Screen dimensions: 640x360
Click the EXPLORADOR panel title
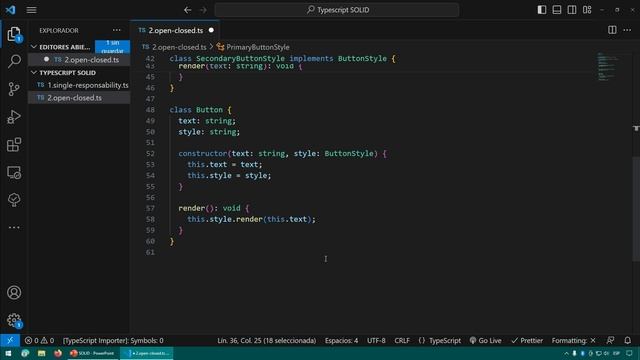(x=59, y=31)
